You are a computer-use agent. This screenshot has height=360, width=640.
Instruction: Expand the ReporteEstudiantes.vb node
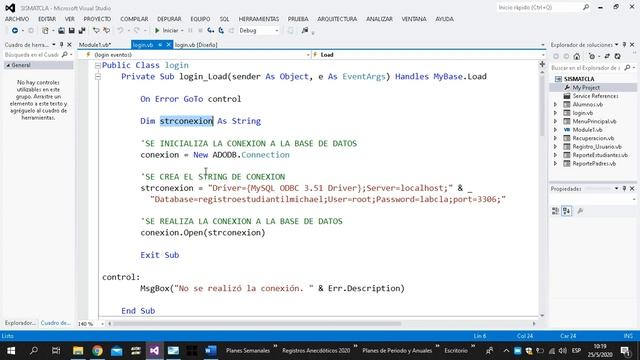tap(556, 155)
